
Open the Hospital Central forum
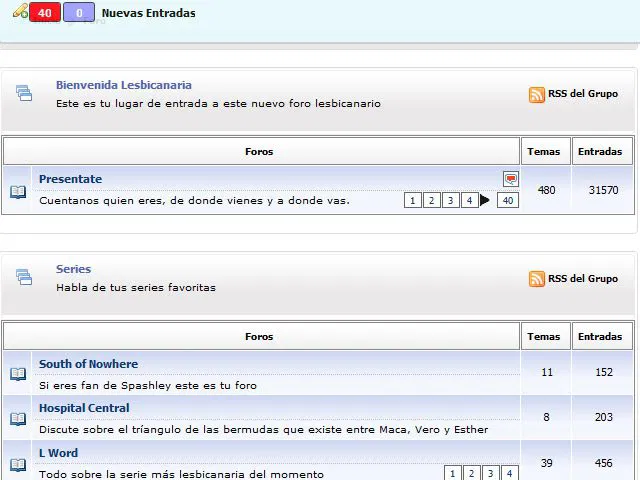pyautogui.click(x=84, y=408)
